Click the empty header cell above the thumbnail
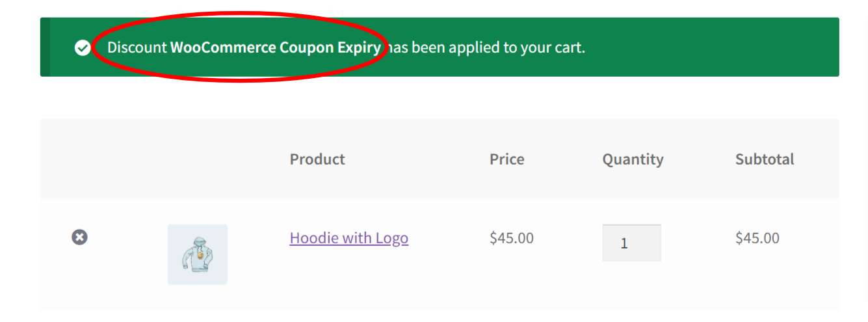This screenshot has width=868, height=322. [198, 159]
